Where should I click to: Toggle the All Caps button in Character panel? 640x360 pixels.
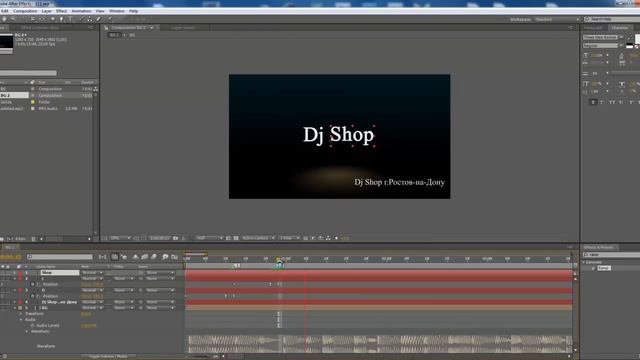(x=612, y=102)
